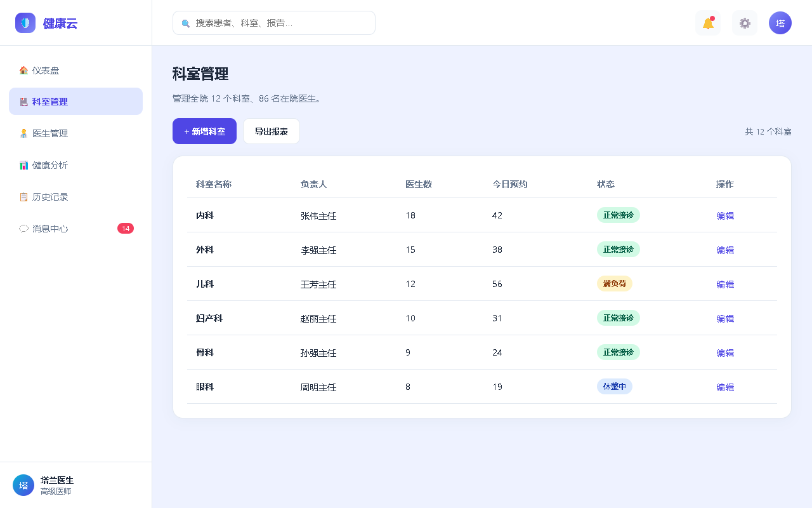Click the search magnifier icon
The image size is (812, 508).
[186, 23]
